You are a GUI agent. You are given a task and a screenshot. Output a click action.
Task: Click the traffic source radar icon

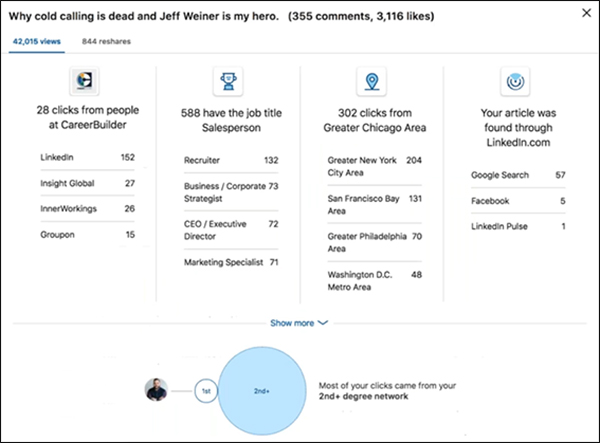(x=515, y=81)
